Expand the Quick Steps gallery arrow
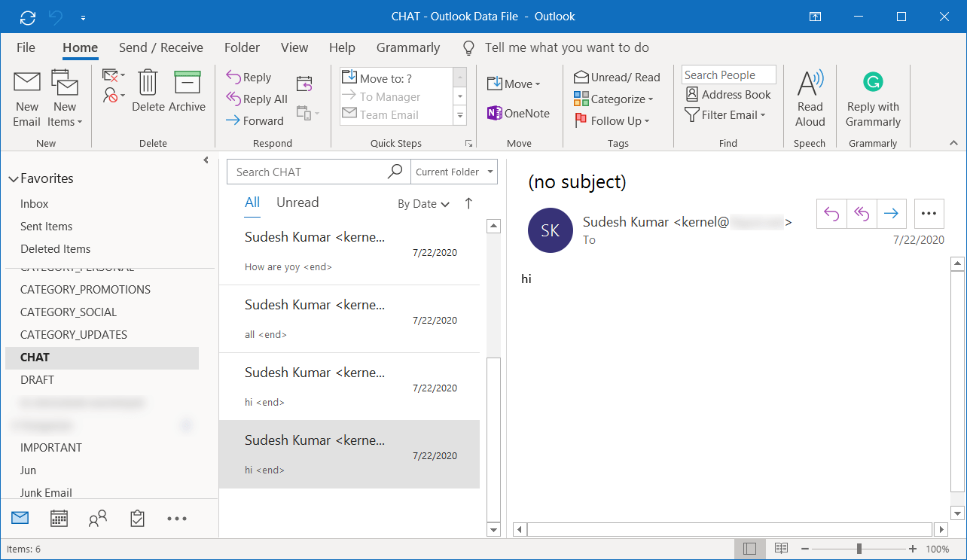Image resolution: width=967 pixels, height=560 pixels. [x=460, y=115]
